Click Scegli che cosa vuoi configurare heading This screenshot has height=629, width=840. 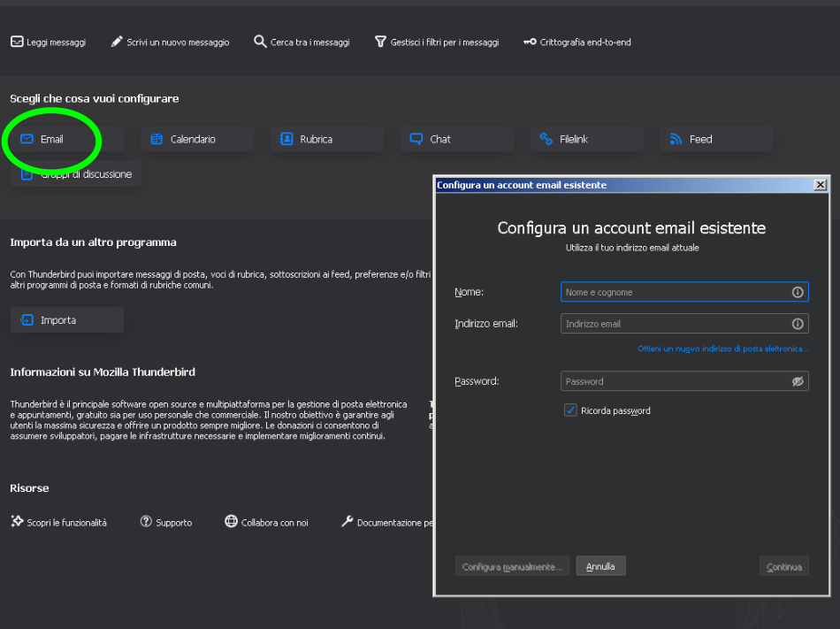(95, 98)
